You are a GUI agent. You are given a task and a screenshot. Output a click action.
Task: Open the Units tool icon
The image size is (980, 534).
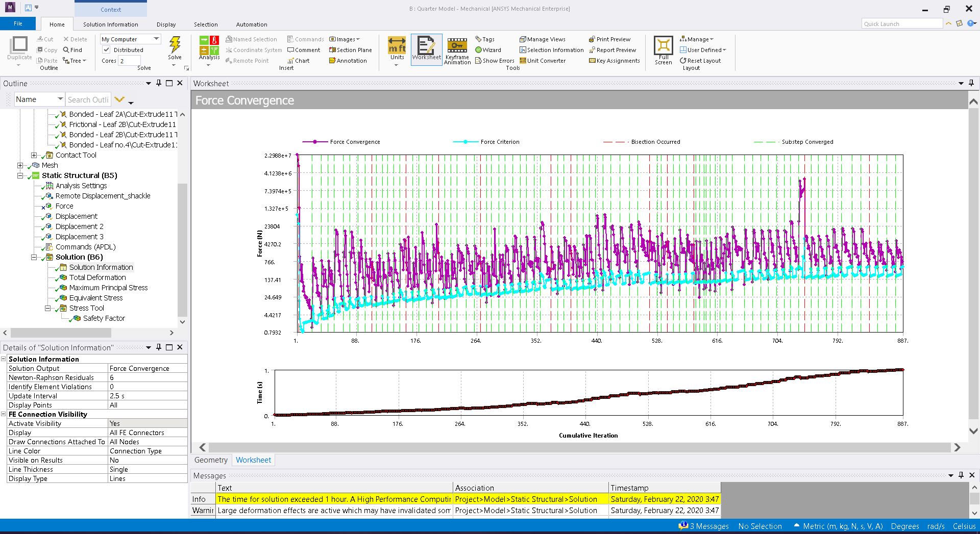coord(397,46)
